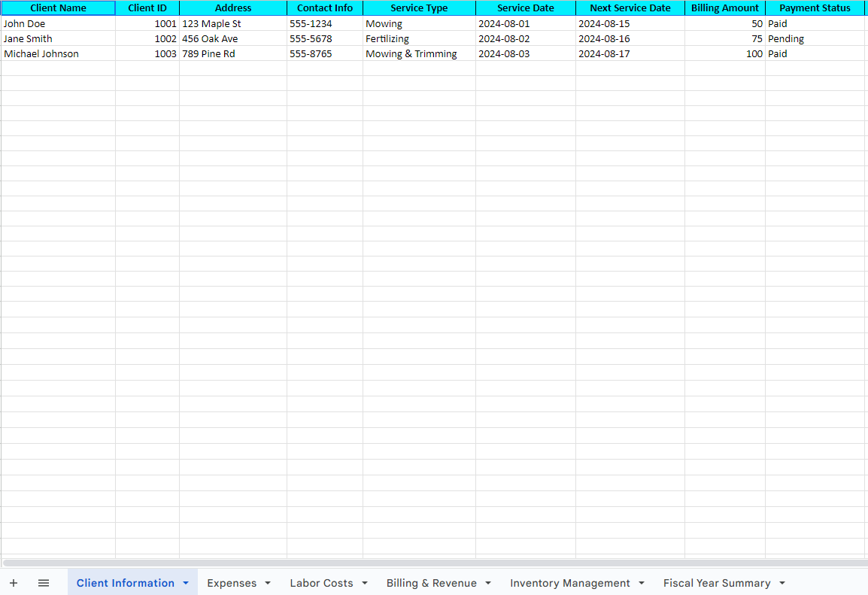868x595 pixels.
Task: Select client ID cell 1001
Action: click(147, 24)
